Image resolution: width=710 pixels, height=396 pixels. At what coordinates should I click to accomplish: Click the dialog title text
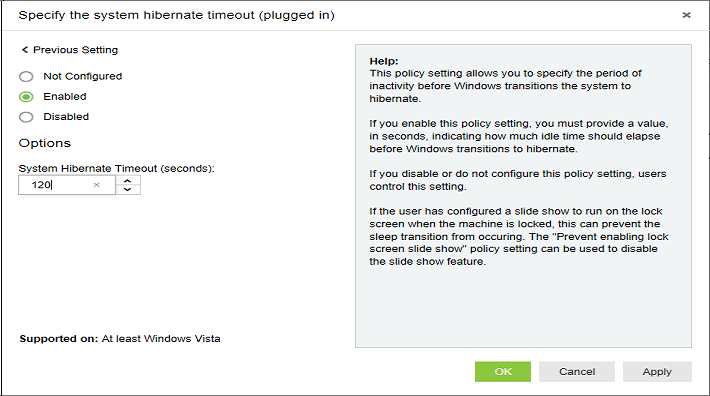pyautogui.click(x=177, y=15)
